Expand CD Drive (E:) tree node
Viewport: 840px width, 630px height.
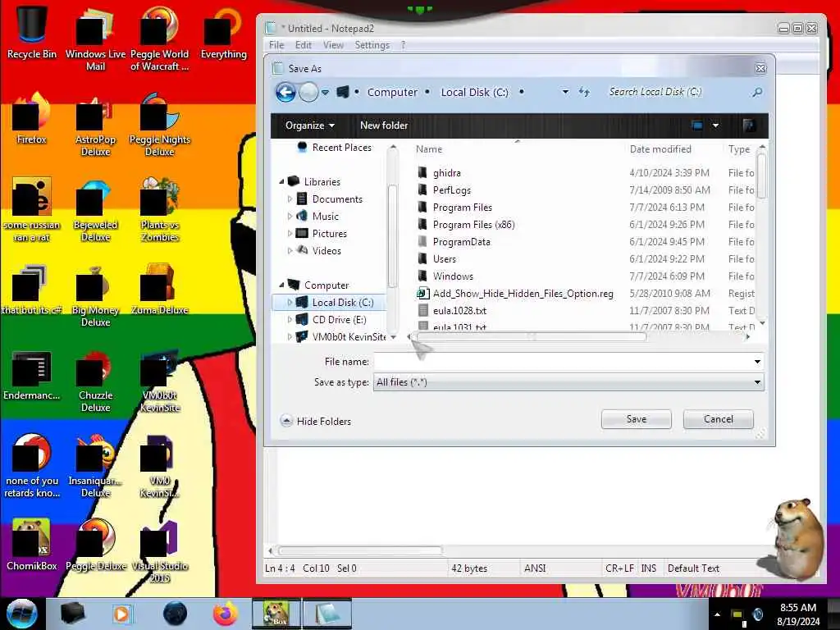click(290, 319)
